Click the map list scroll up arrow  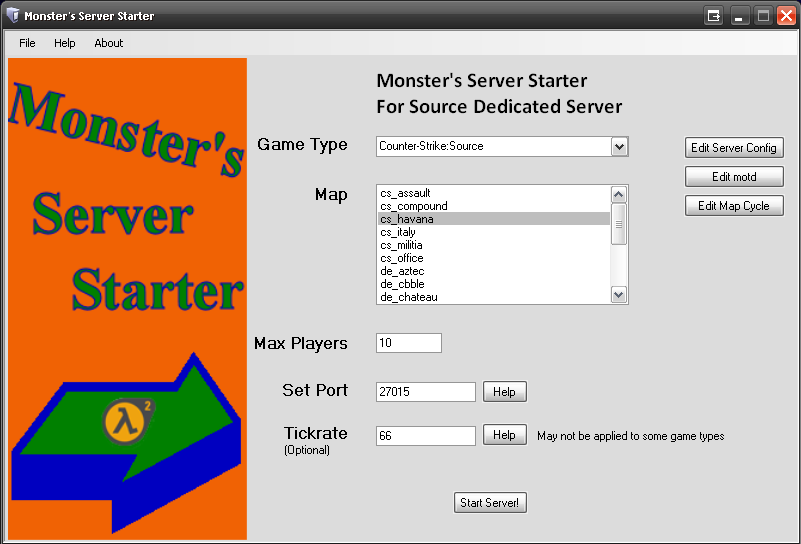click(619, 195)
